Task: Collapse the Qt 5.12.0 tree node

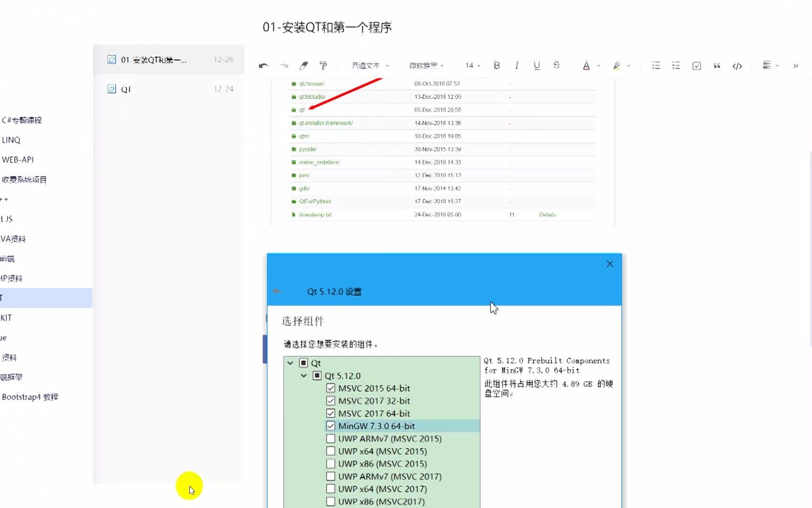Action: (304, 375)
